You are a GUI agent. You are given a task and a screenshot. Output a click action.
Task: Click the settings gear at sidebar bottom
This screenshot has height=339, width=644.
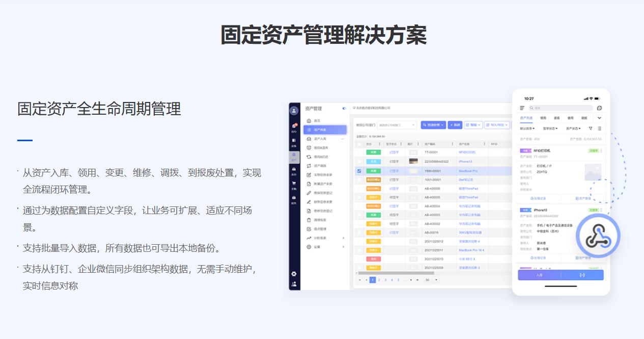[294, 274]
